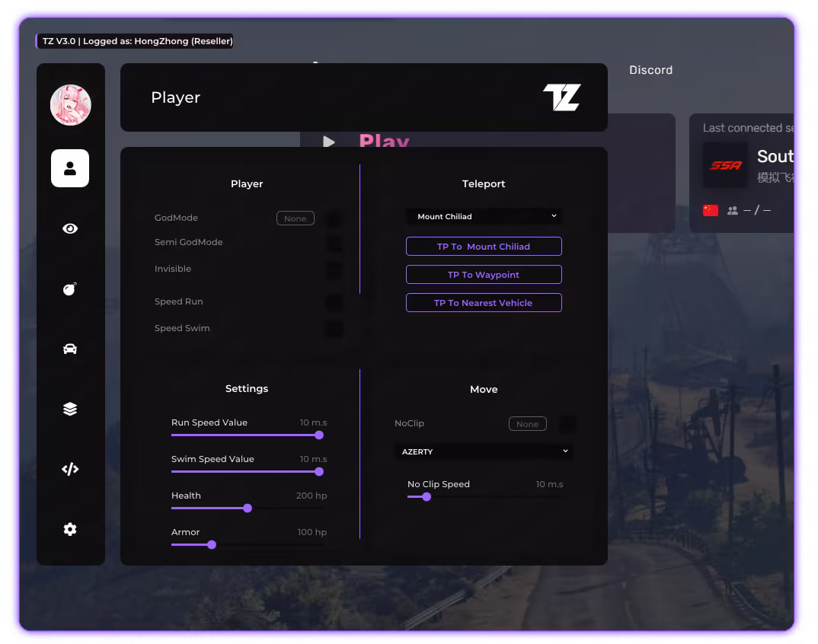Click the stacked layers sidebar icon

pos(70,409)
